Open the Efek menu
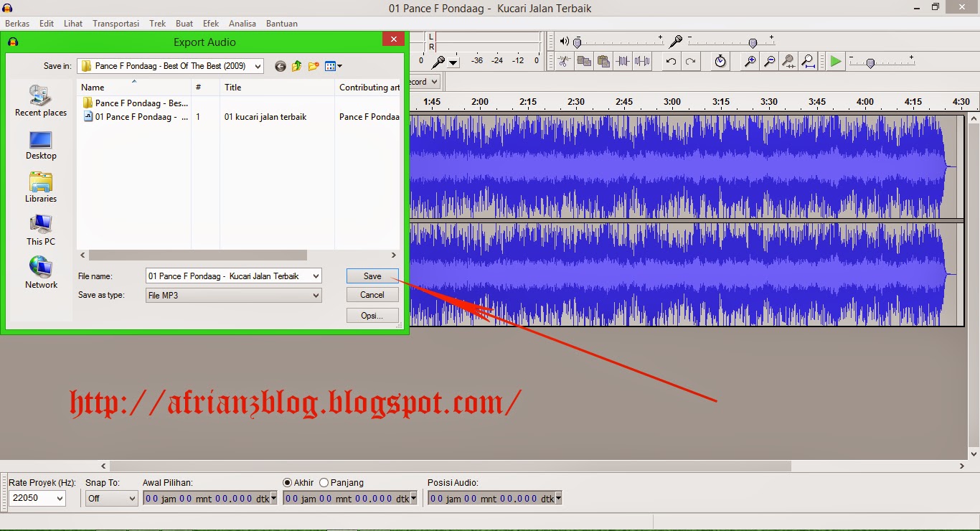 (211, 24)
